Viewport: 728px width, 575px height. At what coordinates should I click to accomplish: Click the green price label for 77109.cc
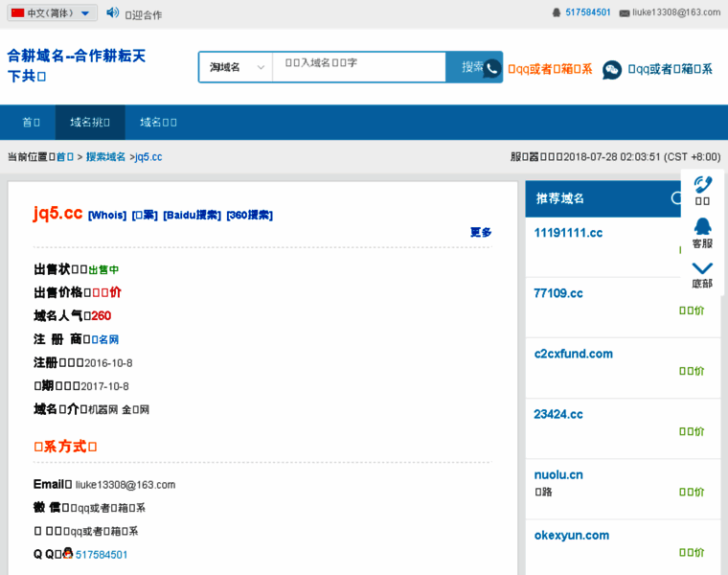692,310
